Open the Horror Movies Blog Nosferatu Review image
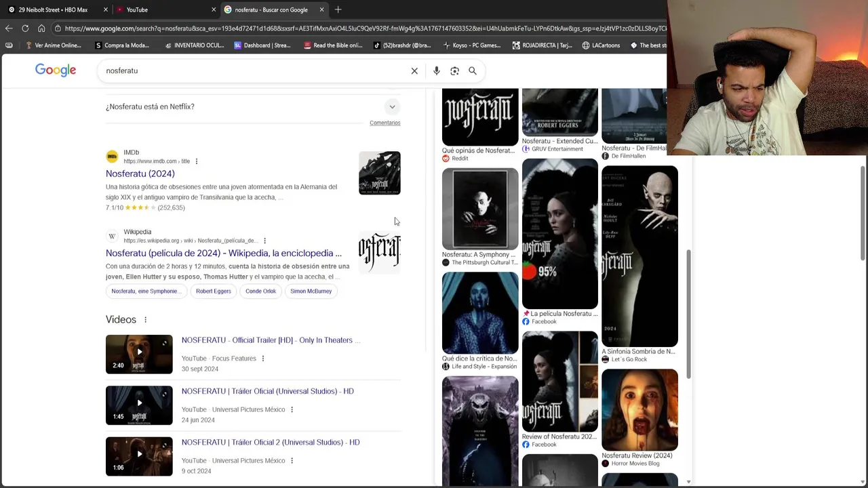 [639, 410]
